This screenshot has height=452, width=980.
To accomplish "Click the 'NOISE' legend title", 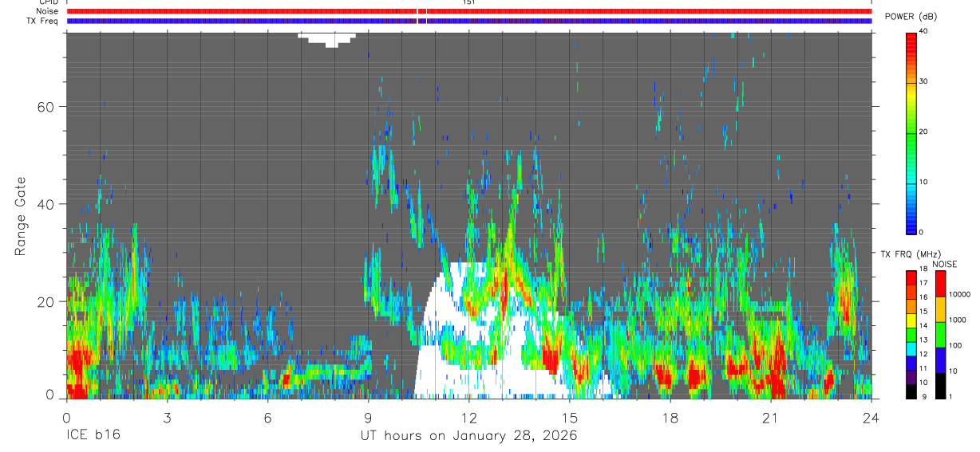I will (944, 264).
